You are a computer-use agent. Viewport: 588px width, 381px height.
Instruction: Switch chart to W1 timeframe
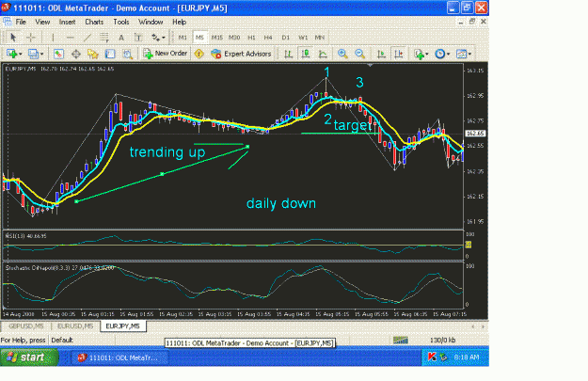(303, 37)
